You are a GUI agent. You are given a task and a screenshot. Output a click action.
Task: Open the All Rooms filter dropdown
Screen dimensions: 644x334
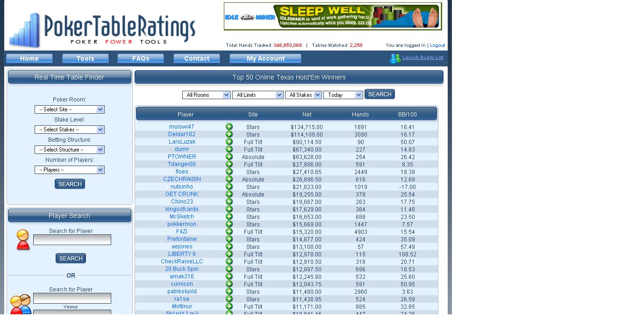click(207, 95)
